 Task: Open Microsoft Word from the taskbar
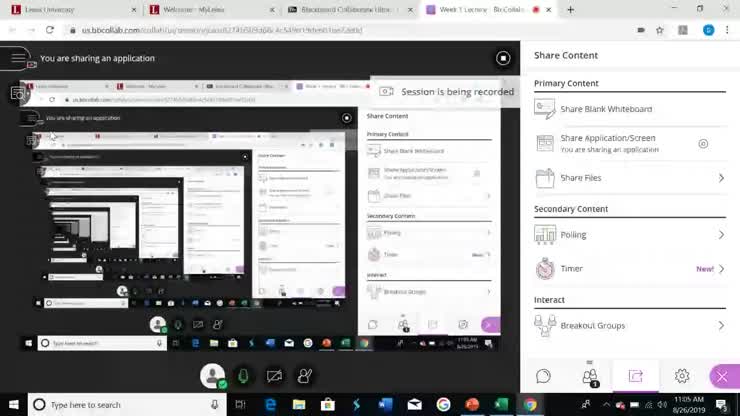point(385,405)
